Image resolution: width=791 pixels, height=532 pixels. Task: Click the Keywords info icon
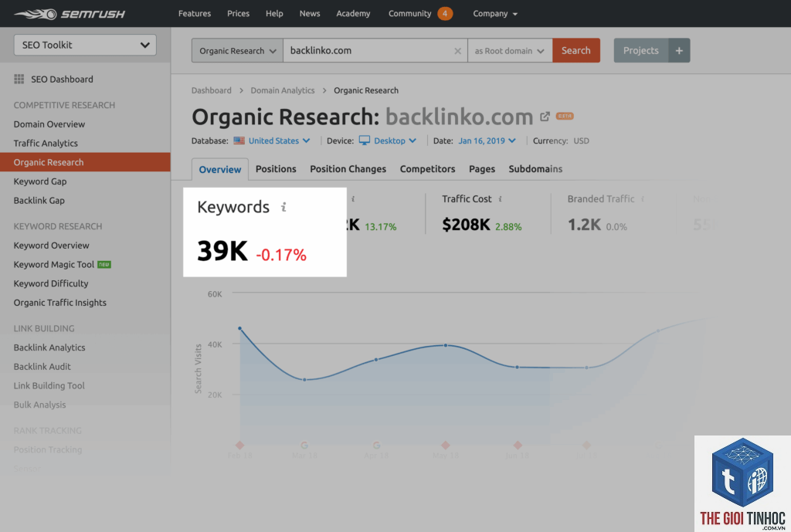tap(283, 207)
